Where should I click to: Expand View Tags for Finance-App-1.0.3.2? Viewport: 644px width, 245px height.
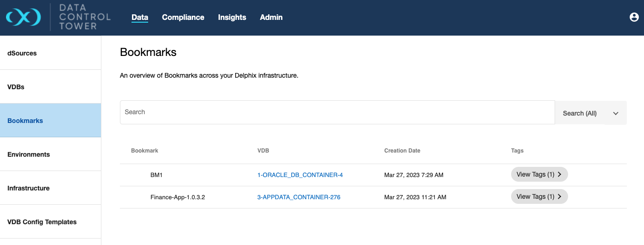tap(539, 196)
